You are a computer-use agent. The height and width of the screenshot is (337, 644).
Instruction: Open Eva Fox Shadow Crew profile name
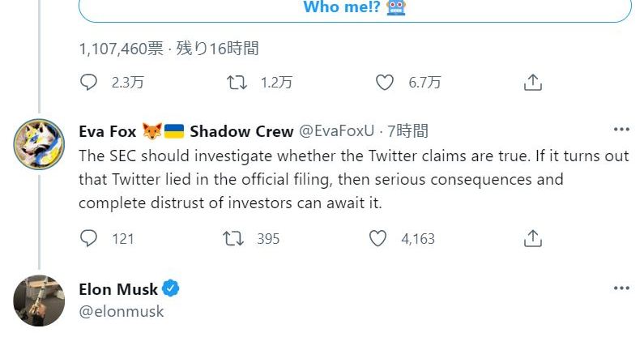click(x=186, y=130)
